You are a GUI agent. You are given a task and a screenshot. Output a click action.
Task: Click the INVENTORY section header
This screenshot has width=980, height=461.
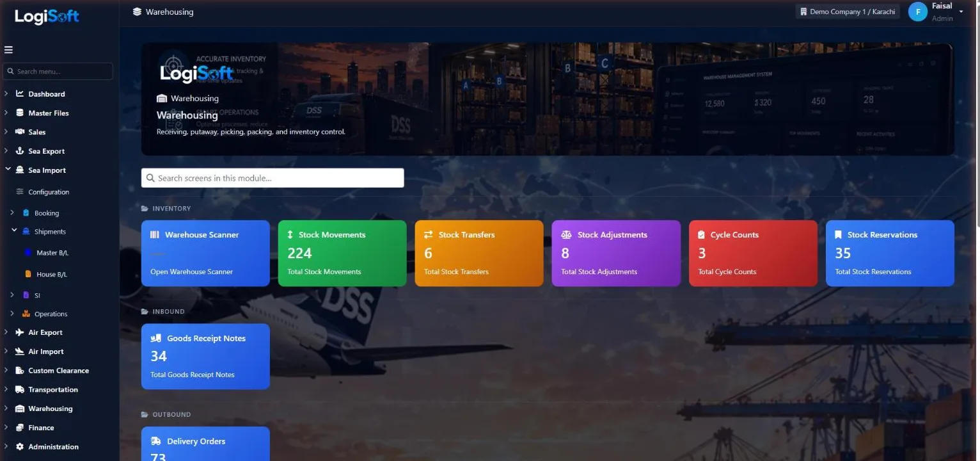pyautogui.click(x=171, y=209)
